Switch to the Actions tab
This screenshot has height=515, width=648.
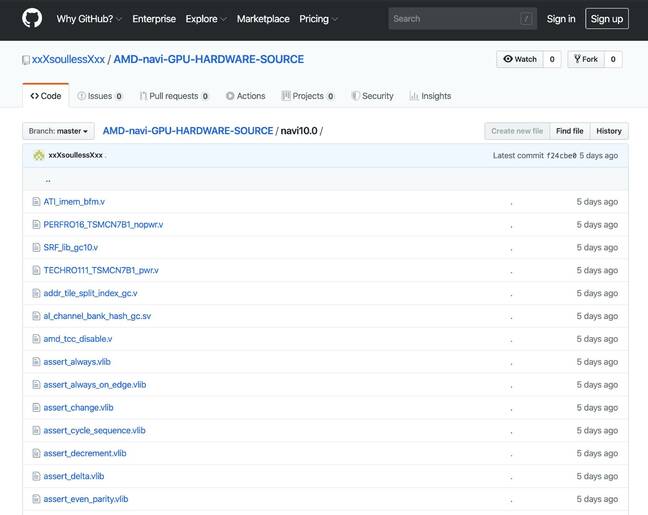[x=245, y=96]
